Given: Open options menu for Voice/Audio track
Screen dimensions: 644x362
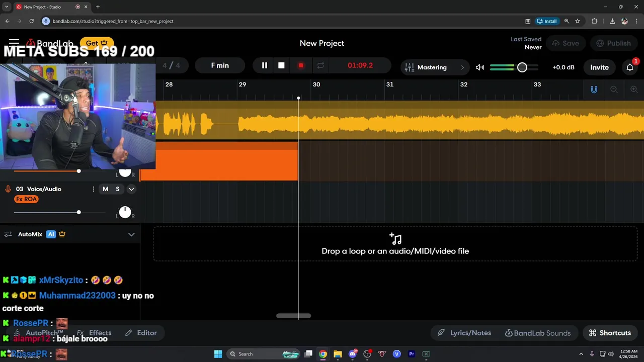Looking at the screenshot, I should 93,189.
